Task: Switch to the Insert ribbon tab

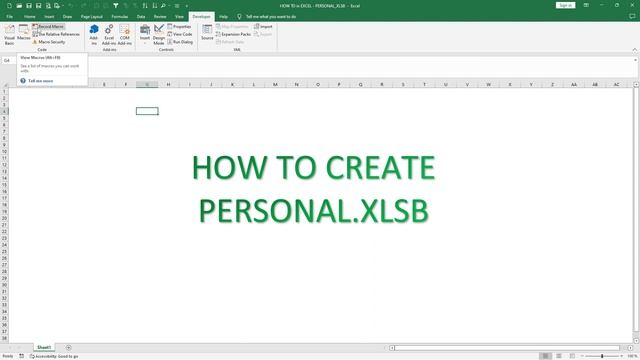Action: point(49,17)
